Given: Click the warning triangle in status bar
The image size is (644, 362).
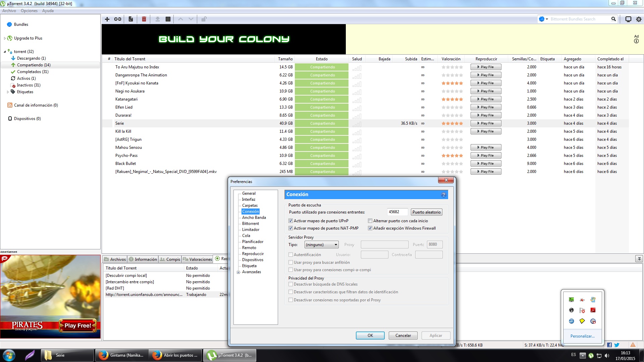Looking at the screenshot, I should pos(633,345).
